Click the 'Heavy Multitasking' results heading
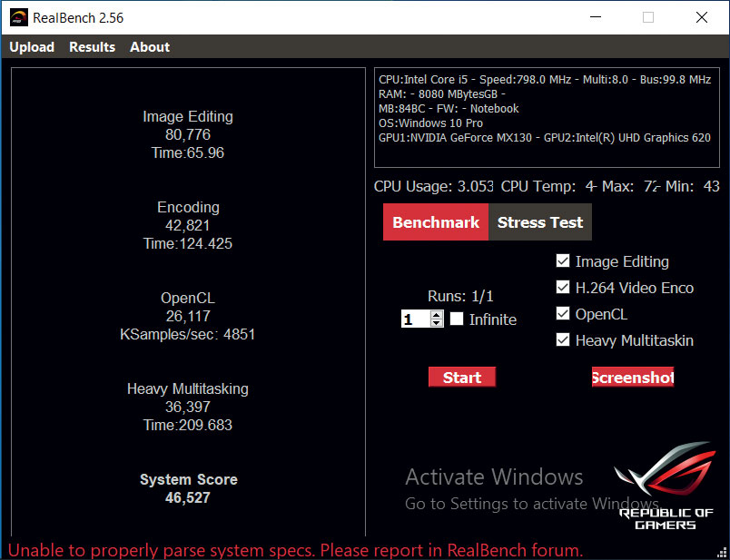 (188, 388)
